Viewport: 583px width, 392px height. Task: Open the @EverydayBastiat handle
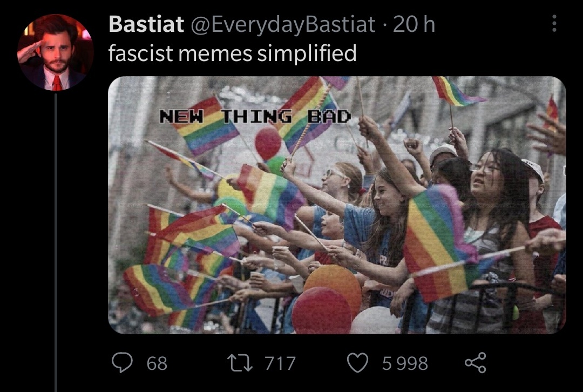tap(282, 25)
